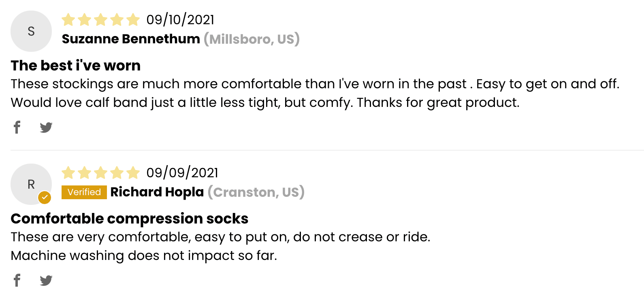Click the S avatar circle
The image size is (644, 298).
tap(31, 31)
